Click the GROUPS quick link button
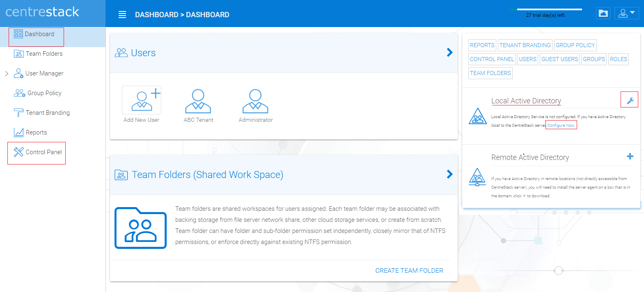Image resolution: width=644 pixels, height=292 pixels. pos(594,59)
